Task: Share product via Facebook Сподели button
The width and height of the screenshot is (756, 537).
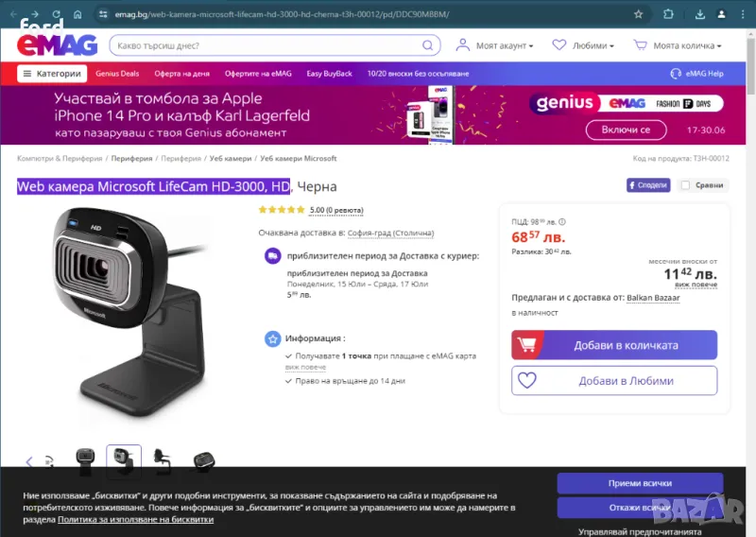Action: click(x=648, y=185)
